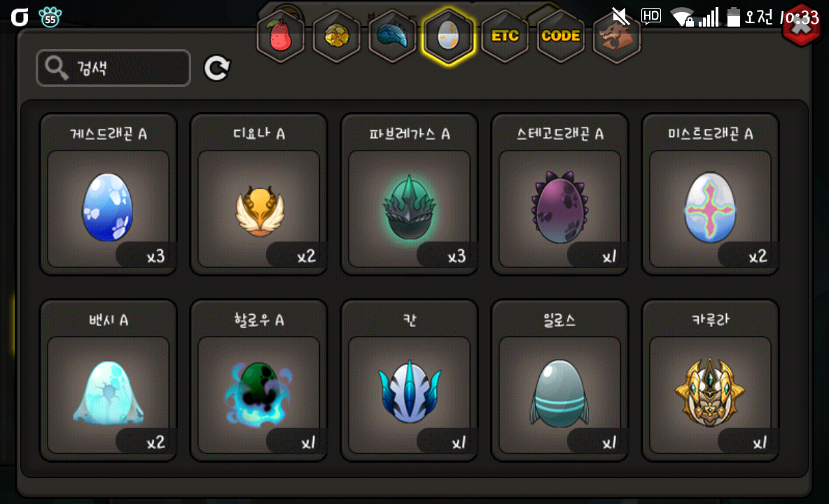Select the gold nugget category tab
Screen dimensions: 829x504
(x=336, y=36)
